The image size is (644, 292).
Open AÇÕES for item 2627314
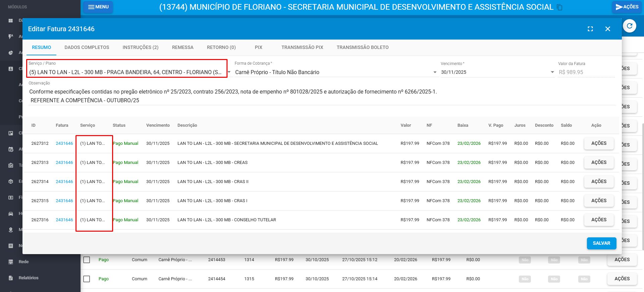point(599,182)
